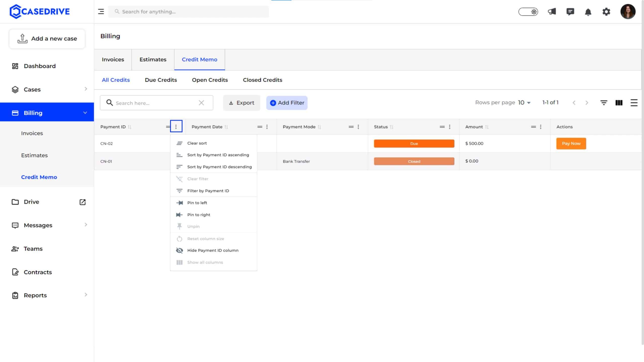
Task: Show Due Credits sub-tab
Action: [161, 80]
